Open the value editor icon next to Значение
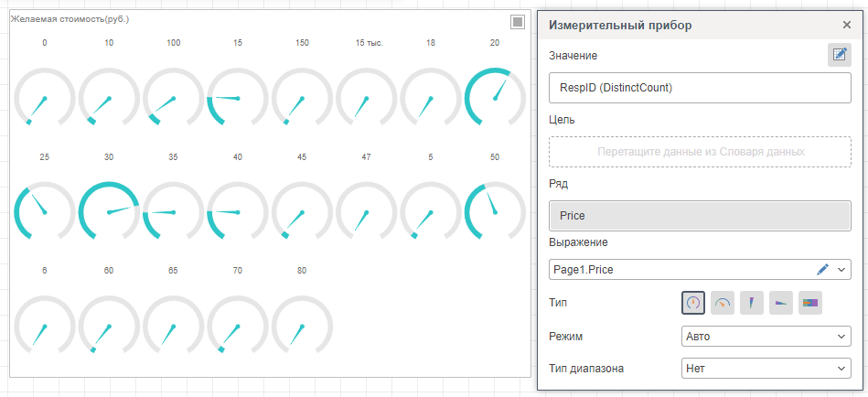868x397 pixels. [x=839, y=55]
